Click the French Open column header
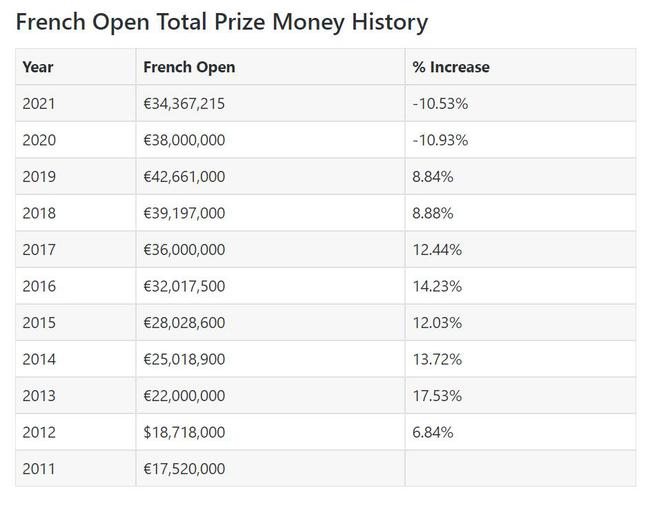 [189, 67]
